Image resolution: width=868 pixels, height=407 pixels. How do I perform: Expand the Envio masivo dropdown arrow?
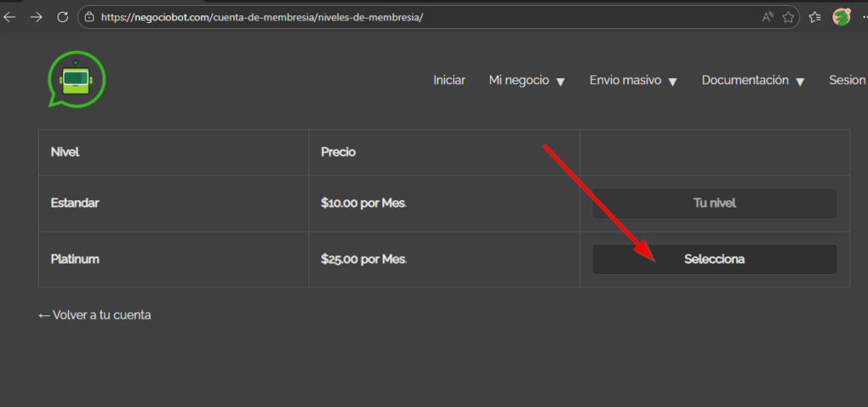tap(672, 81)
